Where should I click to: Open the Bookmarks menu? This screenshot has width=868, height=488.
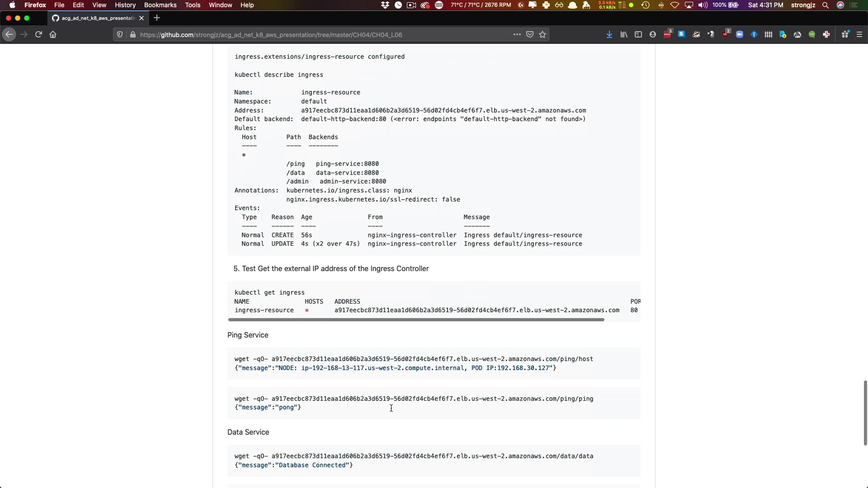[x=160, y=5]
